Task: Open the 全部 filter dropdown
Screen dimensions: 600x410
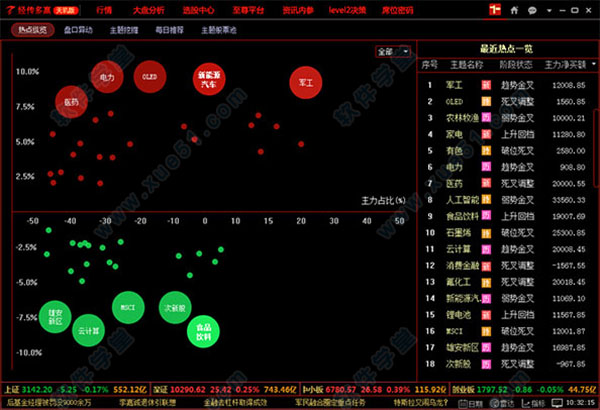Action: pyautogui.click(x=393, y=50)
